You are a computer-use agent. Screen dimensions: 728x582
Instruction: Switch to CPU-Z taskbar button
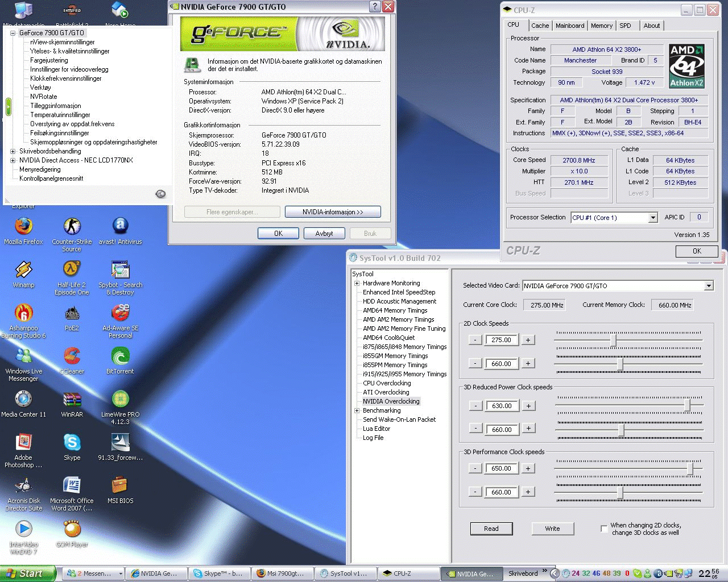(x=410, y=573)
